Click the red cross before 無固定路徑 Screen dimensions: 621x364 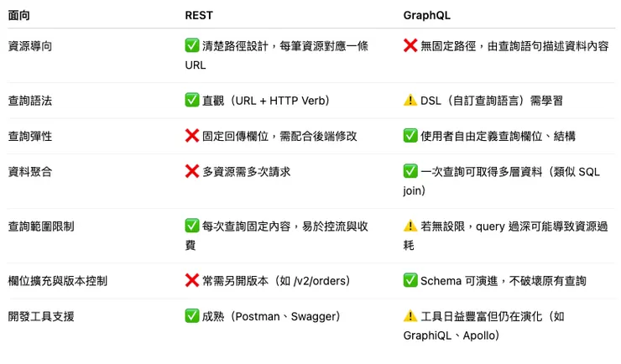[x=410, y=46]
